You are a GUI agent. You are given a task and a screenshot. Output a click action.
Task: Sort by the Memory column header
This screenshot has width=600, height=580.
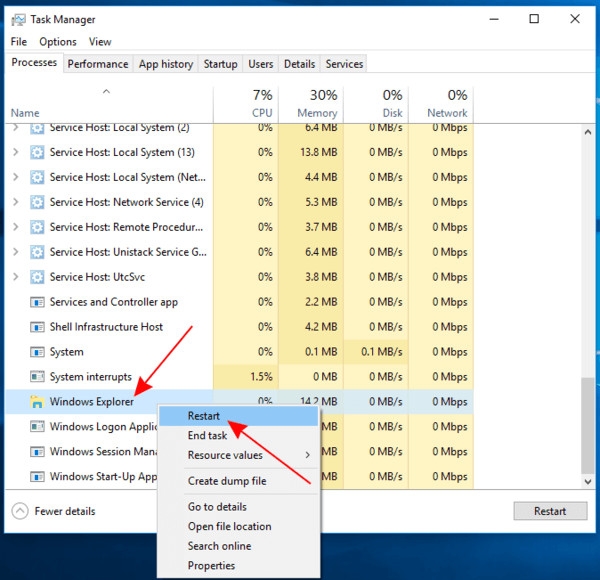click(311, 104)
